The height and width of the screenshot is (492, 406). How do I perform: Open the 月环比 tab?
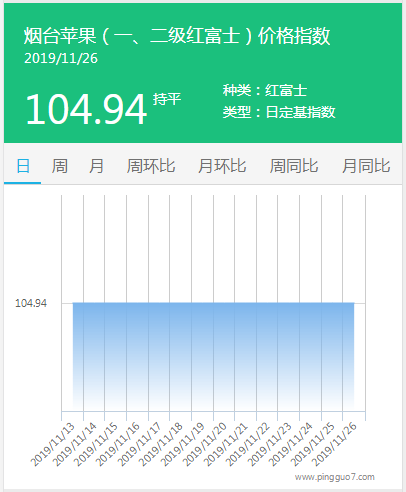[x=222, y=166]
